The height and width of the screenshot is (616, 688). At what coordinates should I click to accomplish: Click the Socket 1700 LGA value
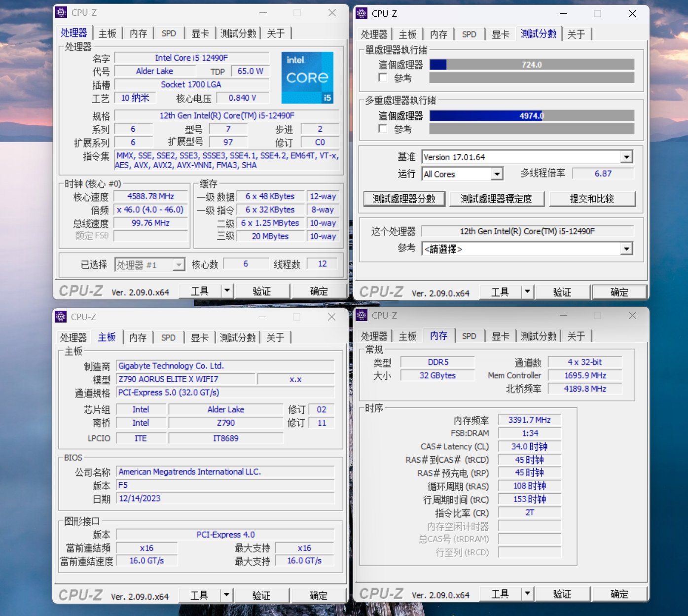click(x=191, y=84)
